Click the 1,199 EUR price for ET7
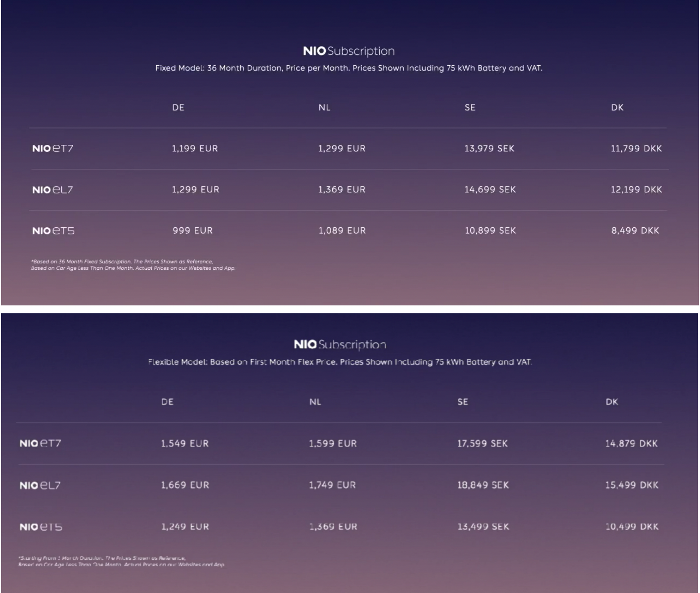This screenshot has height=593, width=700. click(x=195, y=148)
